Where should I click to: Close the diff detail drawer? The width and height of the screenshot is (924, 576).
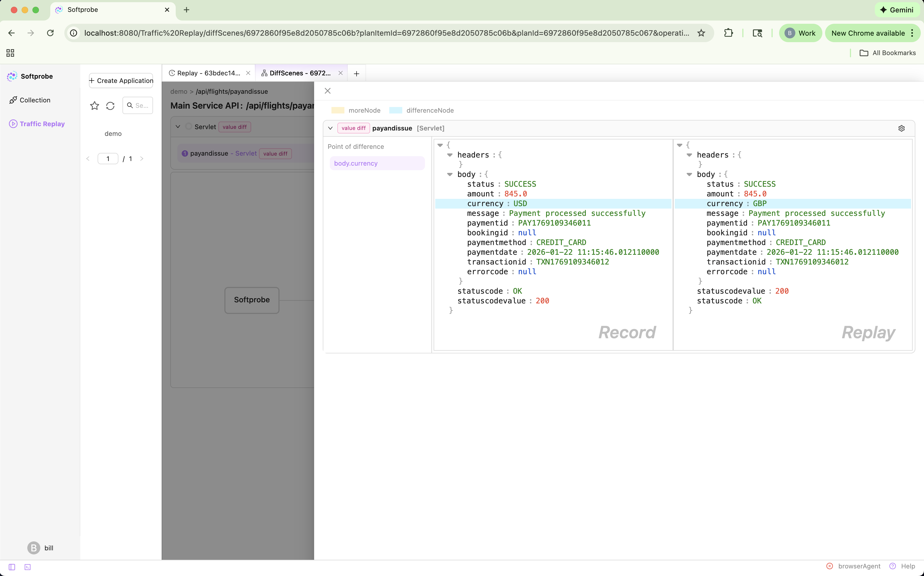point(327,91)
